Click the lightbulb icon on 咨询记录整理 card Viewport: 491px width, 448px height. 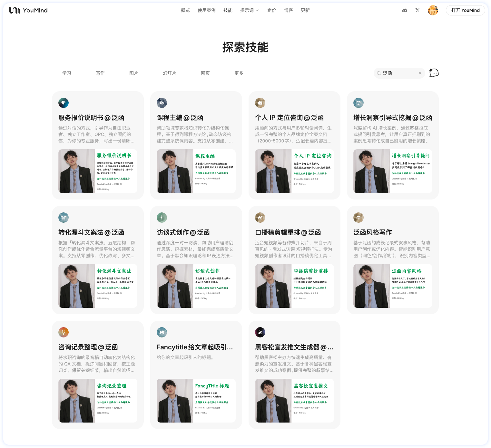tap(64, 332)
